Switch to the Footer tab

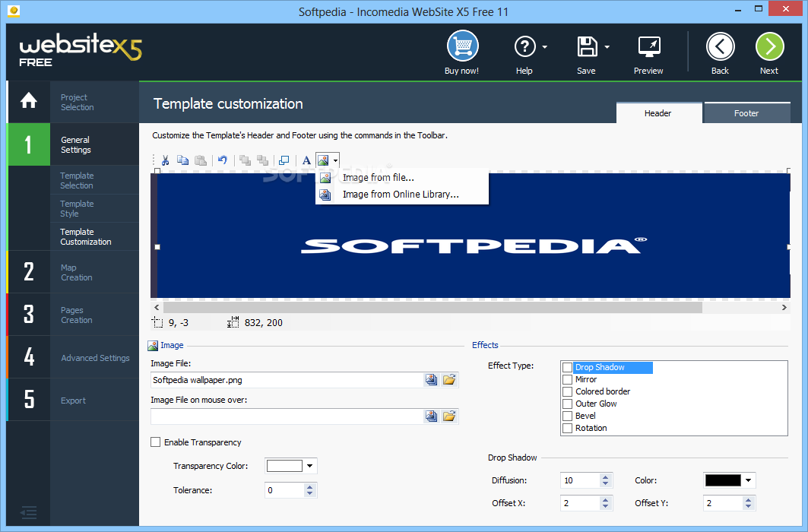coord(746,113)
